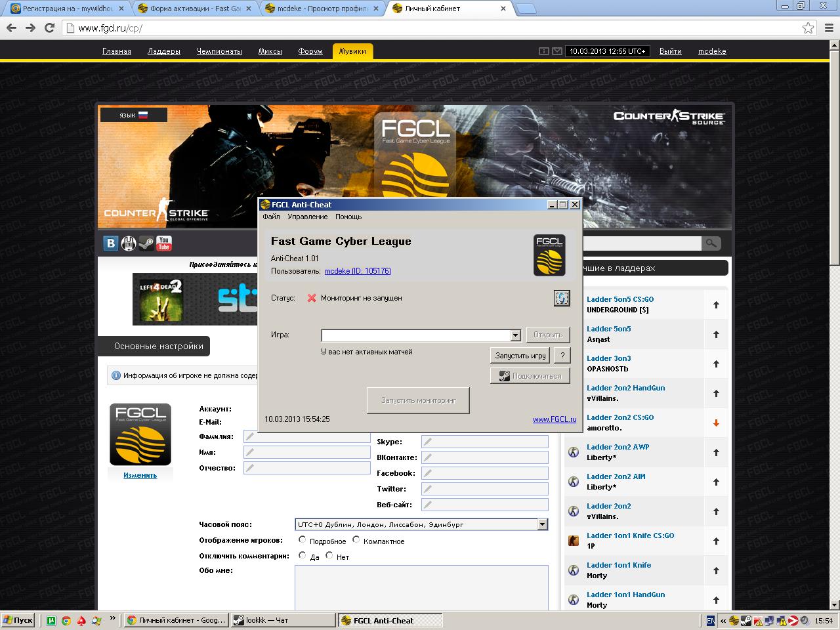Open the lookkk — Чат taskbar window

pyautogui.click(x=283, y=620)
